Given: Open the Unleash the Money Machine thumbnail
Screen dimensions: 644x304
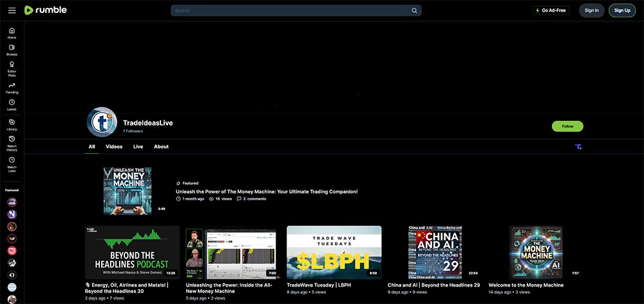Looking at the screenshot, I should coord(128,191).
